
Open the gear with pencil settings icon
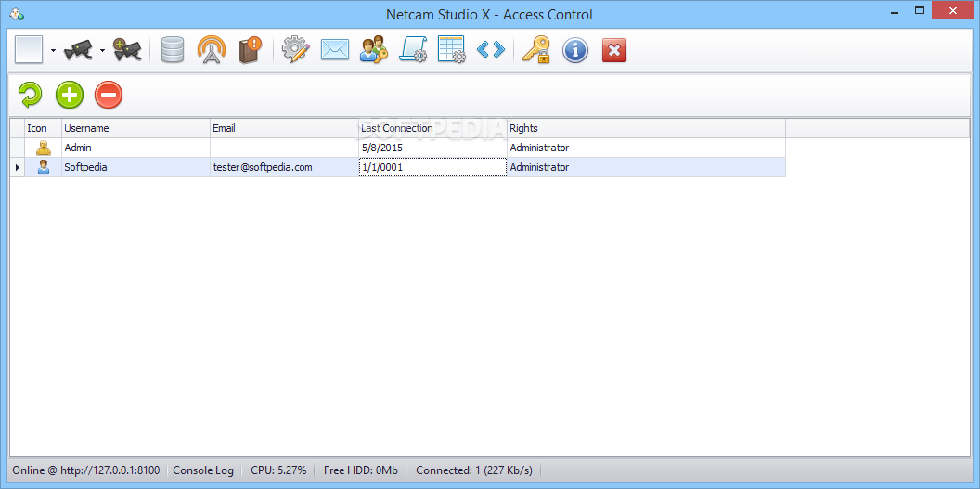point(296,49)
